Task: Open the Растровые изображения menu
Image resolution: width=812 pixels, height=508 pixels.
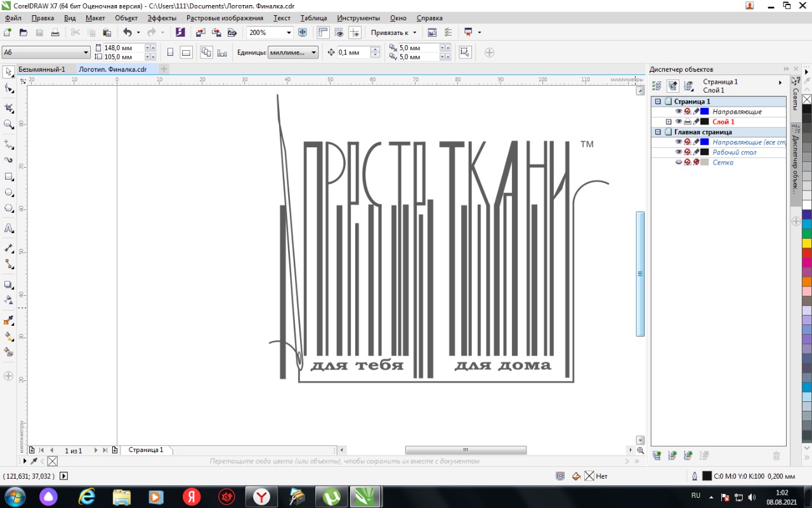Action: tap(225, 18)
